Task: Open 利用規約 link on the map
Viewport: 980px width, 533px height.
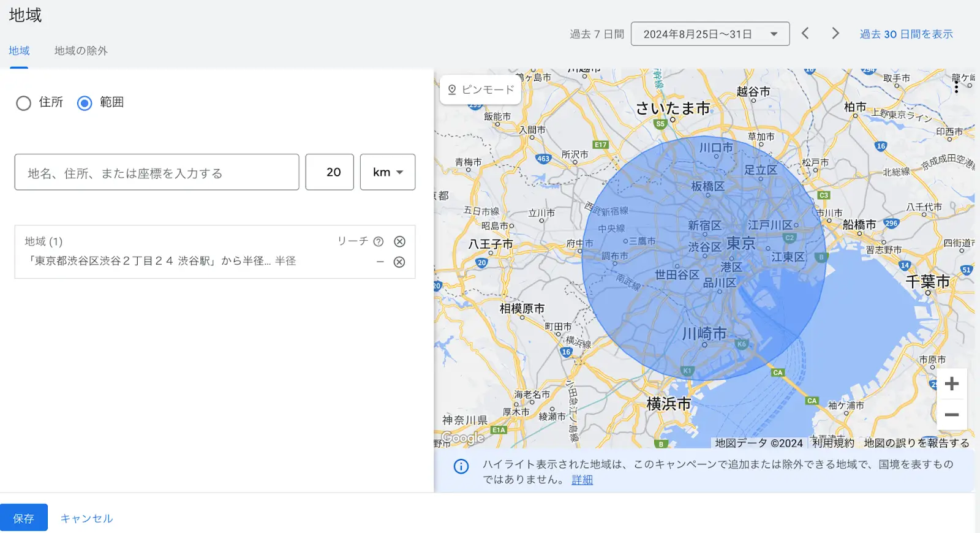Action: (x=832, y=443)
